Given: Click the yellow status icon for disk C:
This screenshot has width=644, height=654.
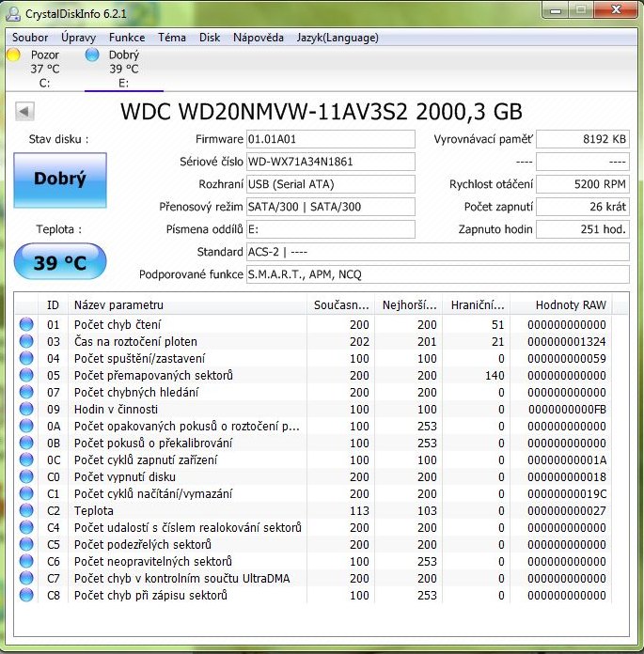Looking at the screenshot, I should [x=13, y=55].
